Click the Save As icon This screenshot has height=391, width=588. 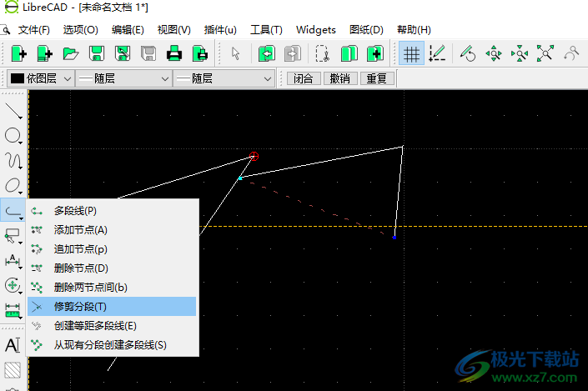click(x=123, y=53)
